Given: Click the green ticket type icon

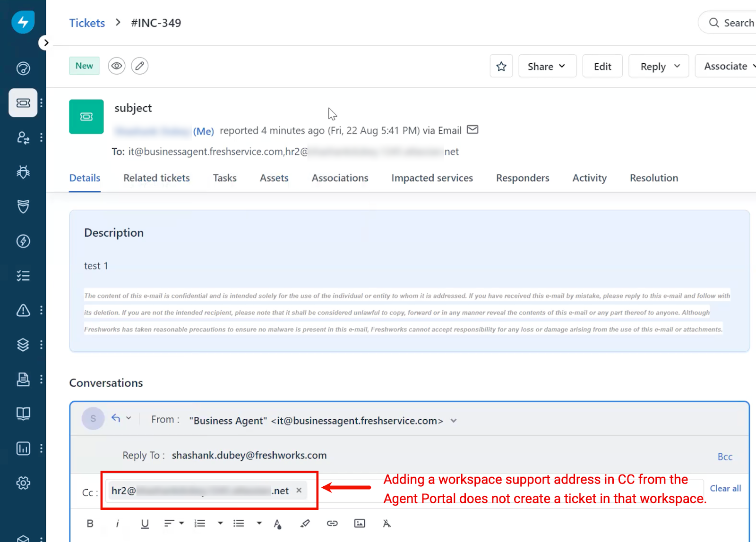Looking at the screenshot, I should [x=86, y=117].
